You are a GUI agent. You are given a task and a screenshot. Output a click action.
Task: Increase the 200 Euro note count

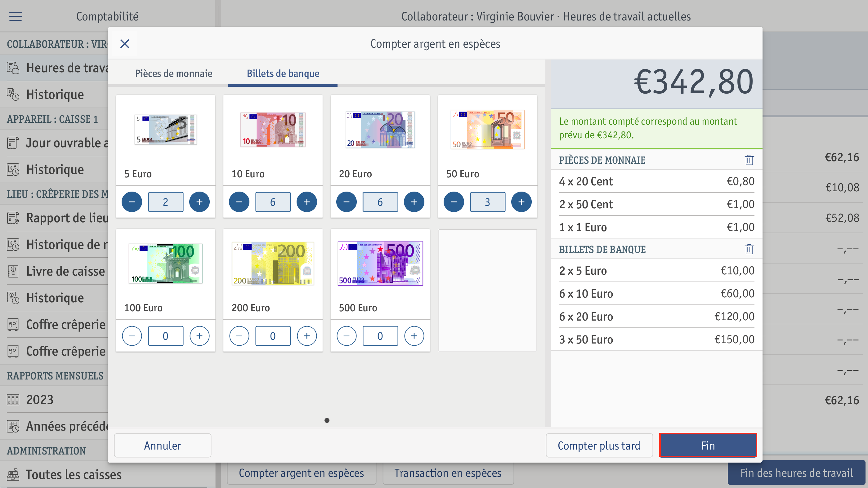click(306, 336)
